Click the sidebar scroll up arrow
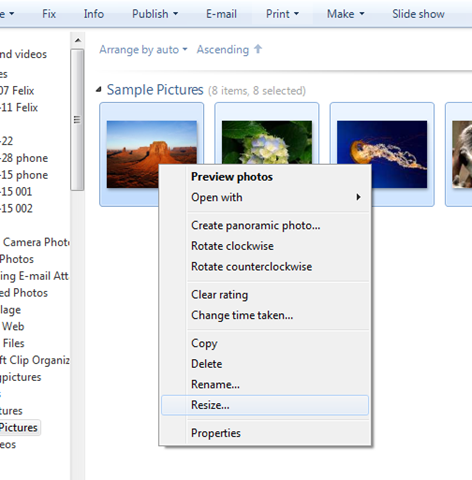Screen dimensions: 472x480 (x=78, y=40)
